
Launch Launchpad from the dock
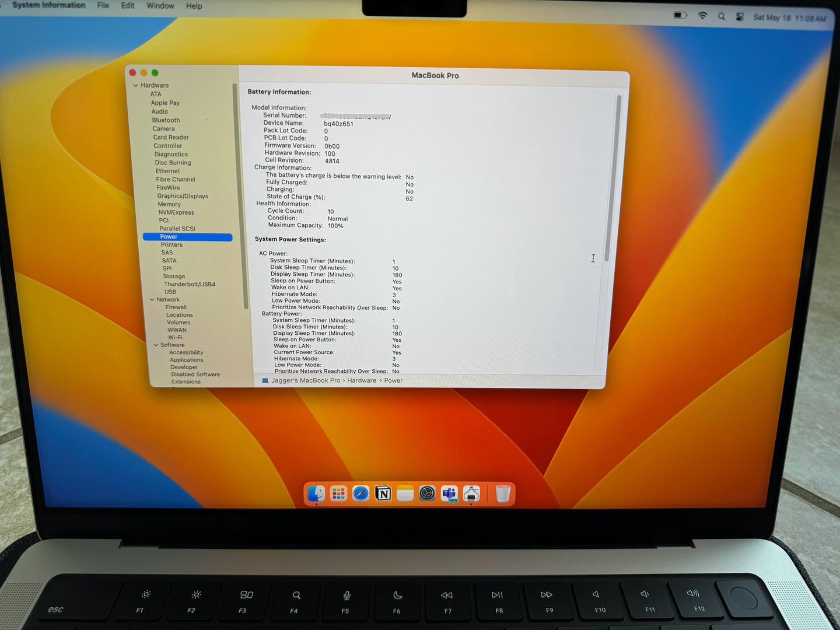click(338, 494)
